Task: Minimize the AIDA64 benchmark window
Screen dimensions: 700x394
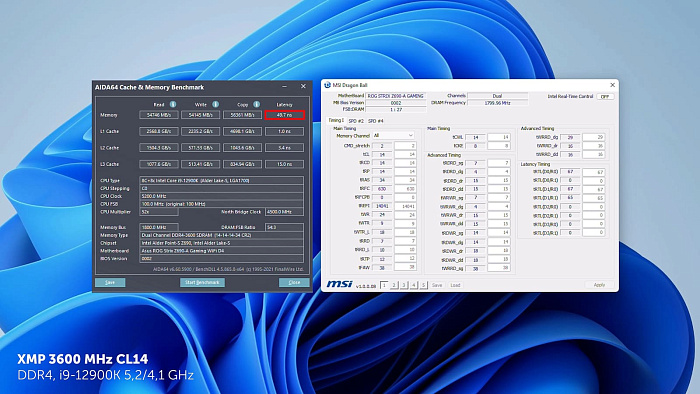Action: click(284, 87)
